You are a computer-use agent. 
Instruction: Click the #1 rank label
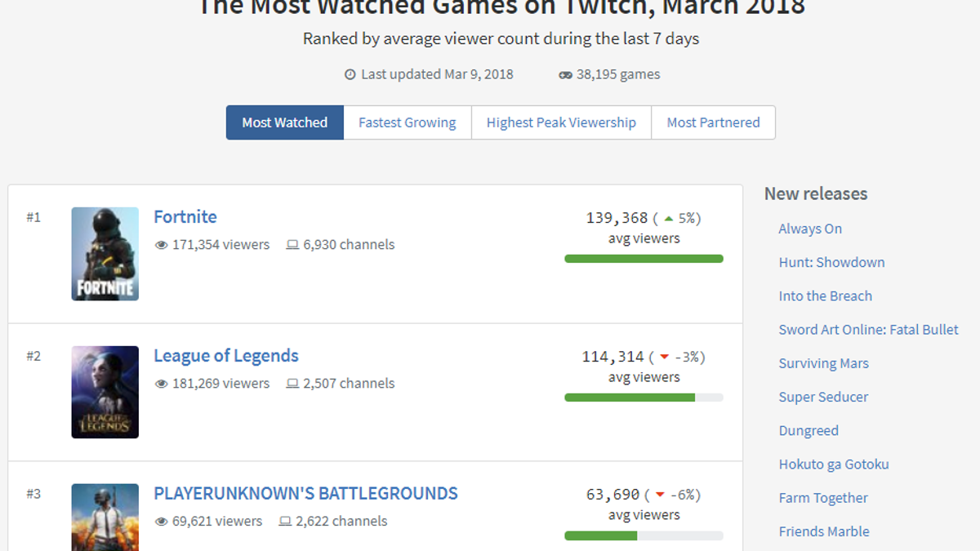[x=33, y=217]
